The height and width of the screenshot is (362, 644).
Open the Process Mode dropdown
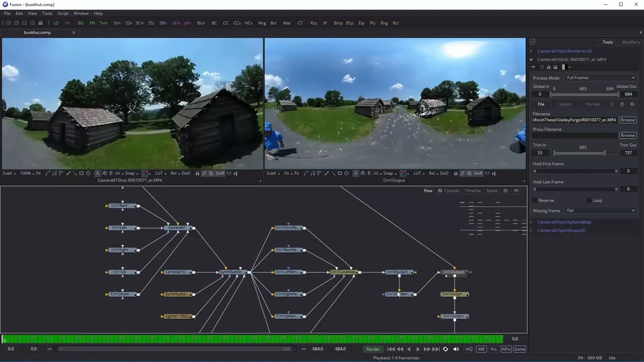coord(600,78)
